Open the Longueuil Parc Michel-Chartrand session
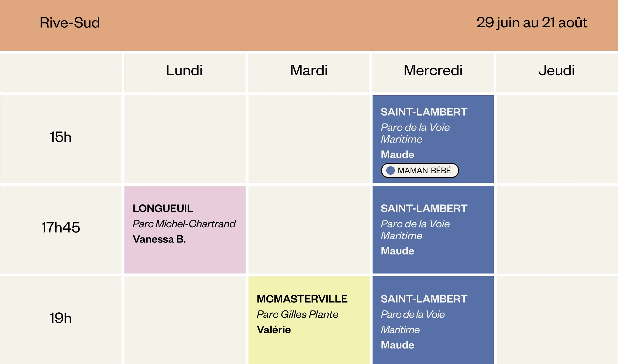 click(x=185, y=229)
